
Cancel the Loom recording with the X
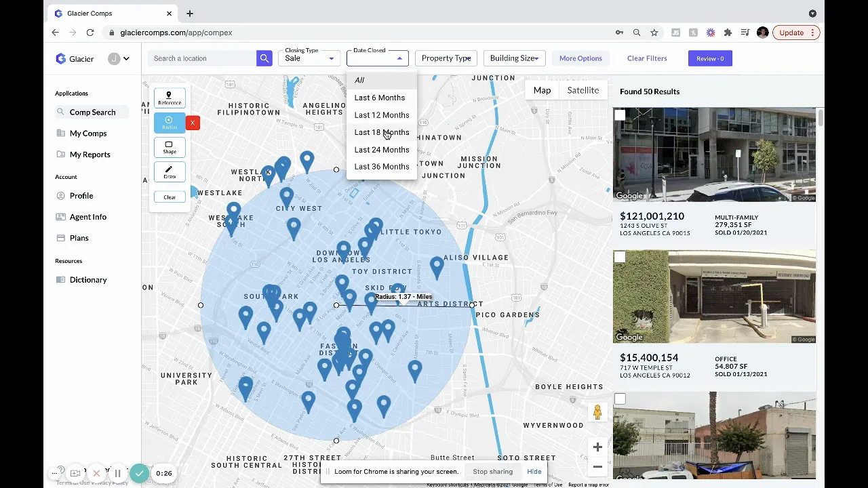96,473
